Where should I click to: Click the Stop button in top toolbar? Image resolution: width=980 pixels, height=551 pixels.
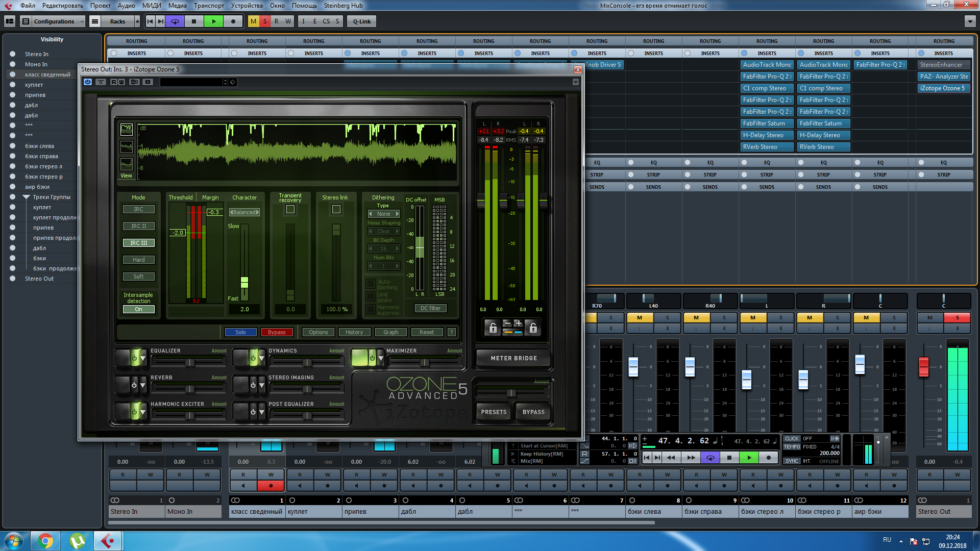[194, 21]
